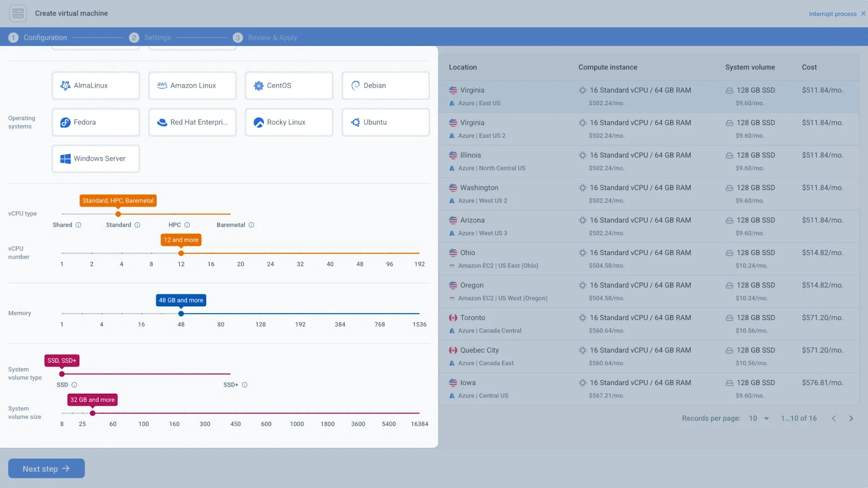
Task: Show info for Standard vCPU type
Action: coord(137,225)
